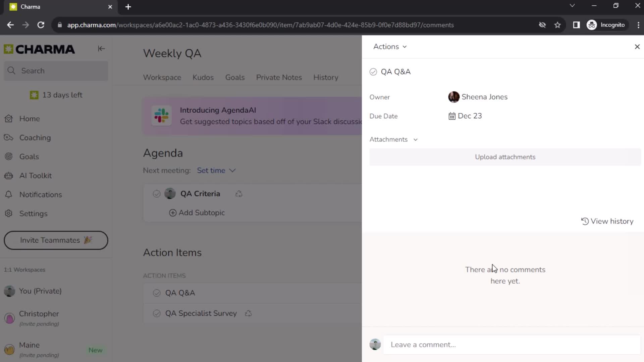This screenshot has width=644, height=362.
Task: Click the collapse sidebar arrow icon
Action: point(101,49)
